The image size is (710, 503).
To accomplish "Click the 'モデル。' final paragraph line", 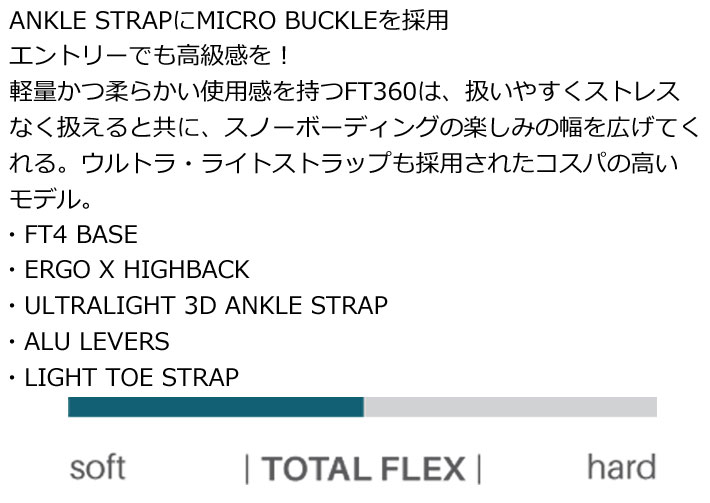I will 51,199.
